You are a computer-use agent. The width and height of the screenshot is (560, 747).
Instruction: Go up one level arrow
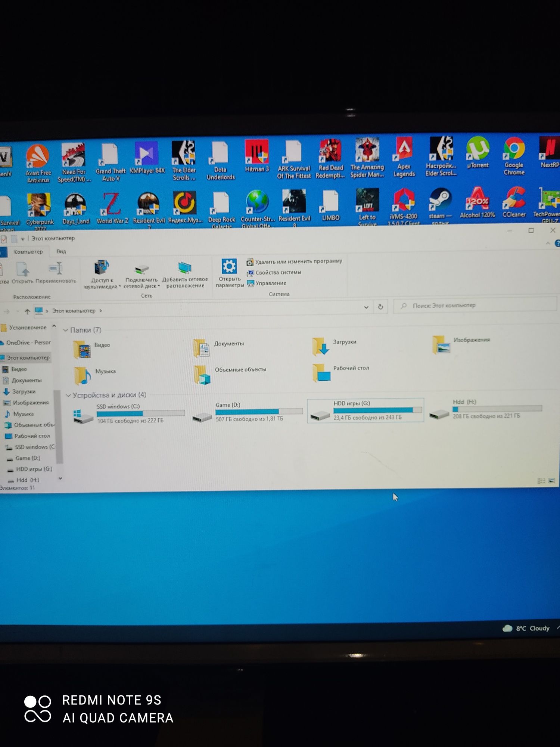pos(27,311)
